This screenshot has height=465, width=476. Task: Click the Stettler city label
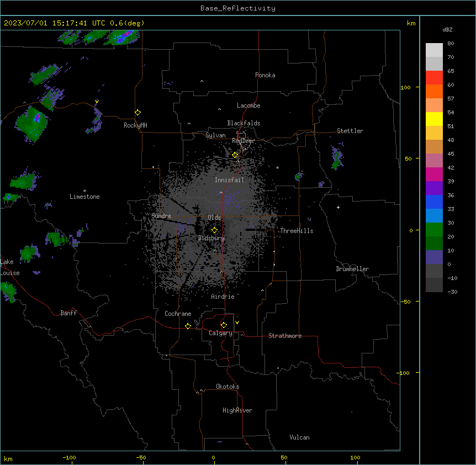[350, 131]
